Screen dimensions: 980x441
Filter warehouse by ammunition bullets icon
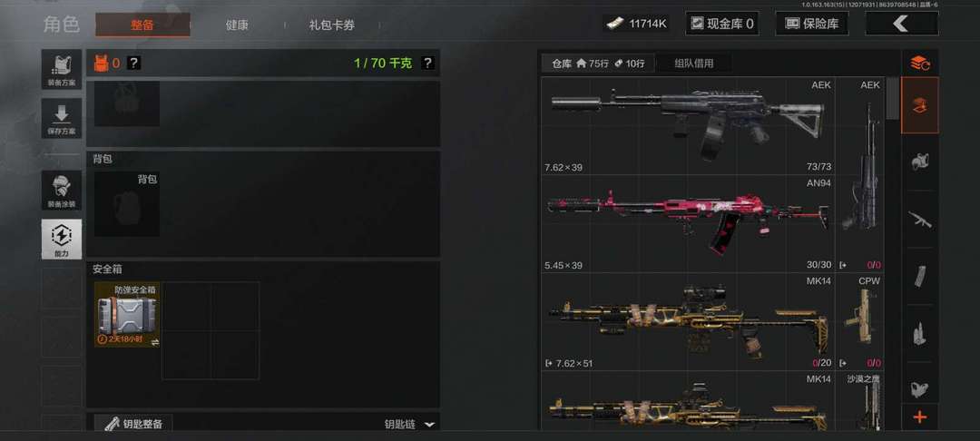tap(919, 333)
